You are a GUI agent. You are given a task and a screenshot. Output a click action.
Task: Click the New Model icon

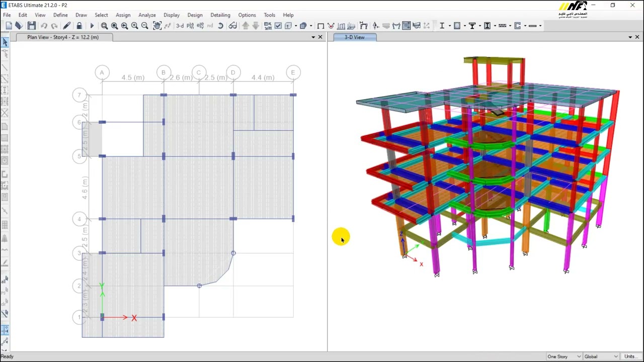click(x=9, y=26)
